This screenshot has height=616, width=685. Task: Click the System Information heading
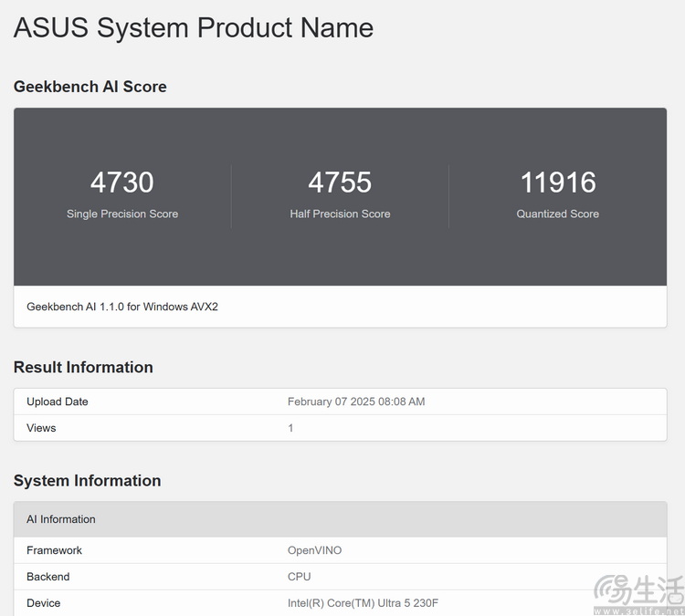[88, 481]
